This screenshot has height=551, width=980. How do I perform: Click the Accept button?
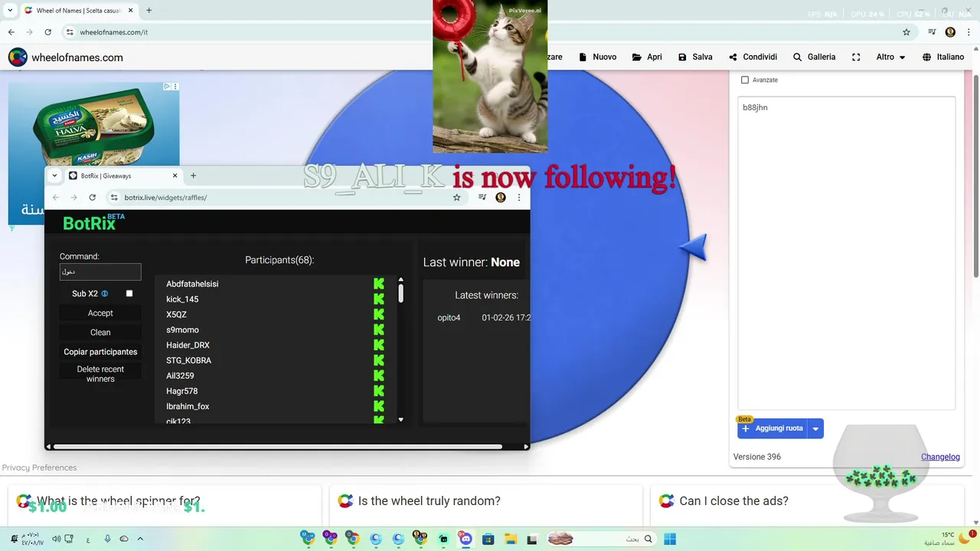(x=100, y=313)
